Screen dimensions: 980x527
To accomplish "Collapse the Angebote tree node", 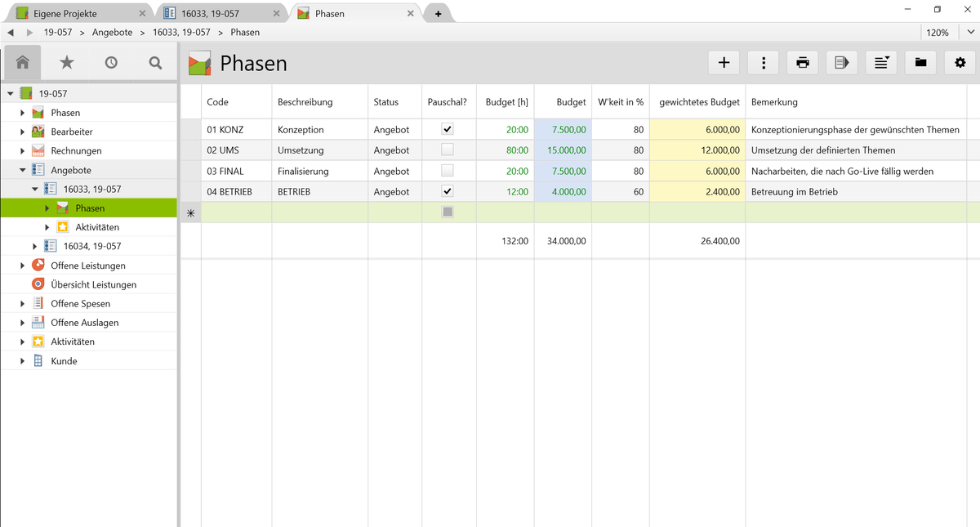I will click(x=23, y=170).
